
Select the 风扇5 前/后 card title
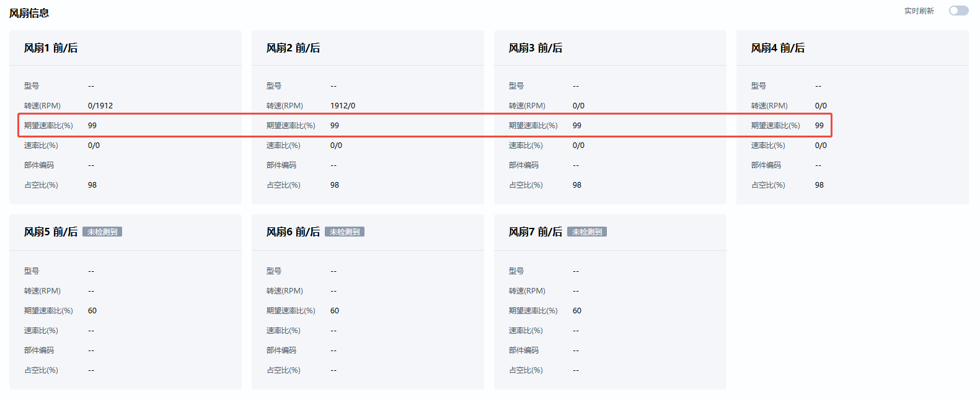pos(51,232)
